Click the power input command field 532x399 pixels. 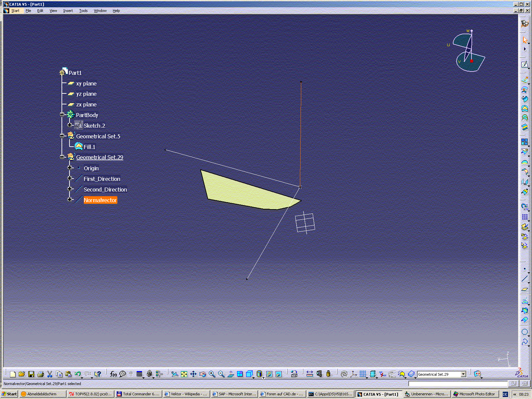click(458, 384)
